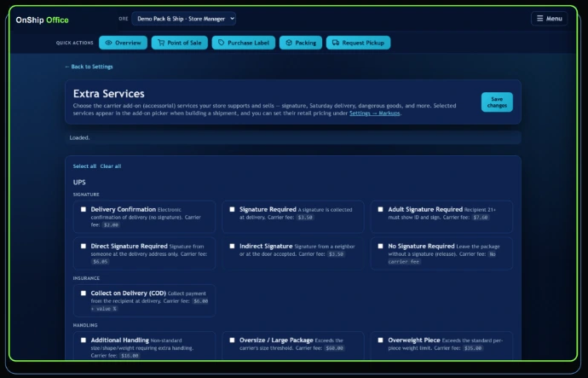Click the OnShip Office logo
This screenshot has height=378, width=588.
click(x=42, y=20)
